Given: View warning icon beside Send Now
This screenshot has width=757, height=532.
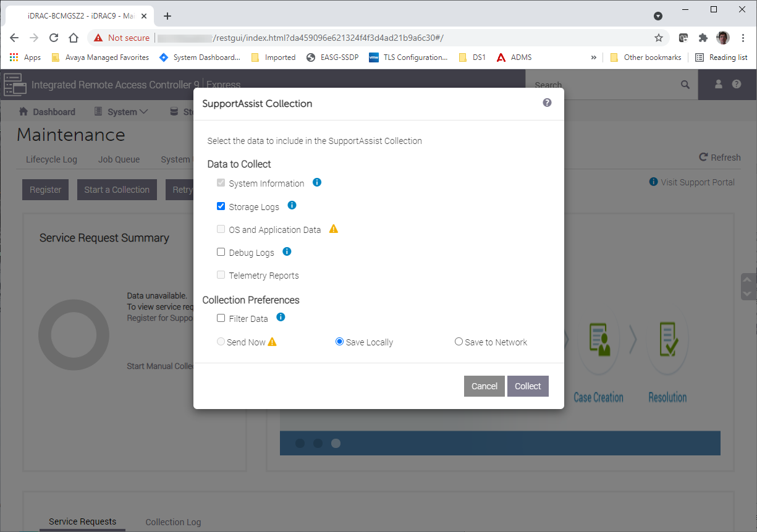Looking at the screenshot, I should pyautogui.click(x=272, y=341).
